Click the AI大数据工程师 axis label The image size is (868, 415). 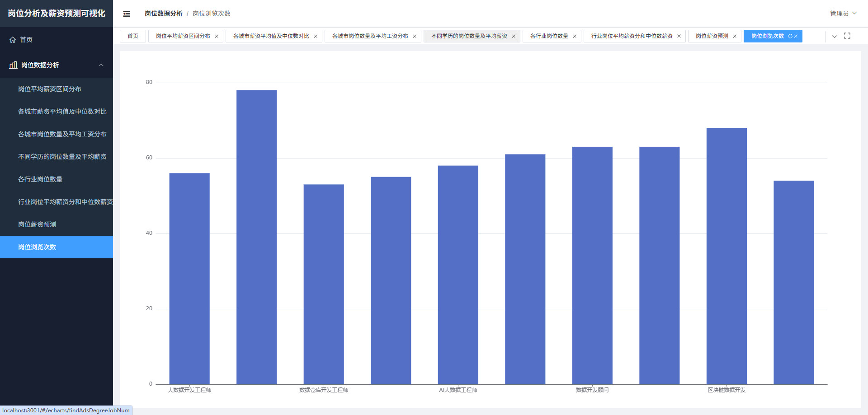(x=458, y=390)
